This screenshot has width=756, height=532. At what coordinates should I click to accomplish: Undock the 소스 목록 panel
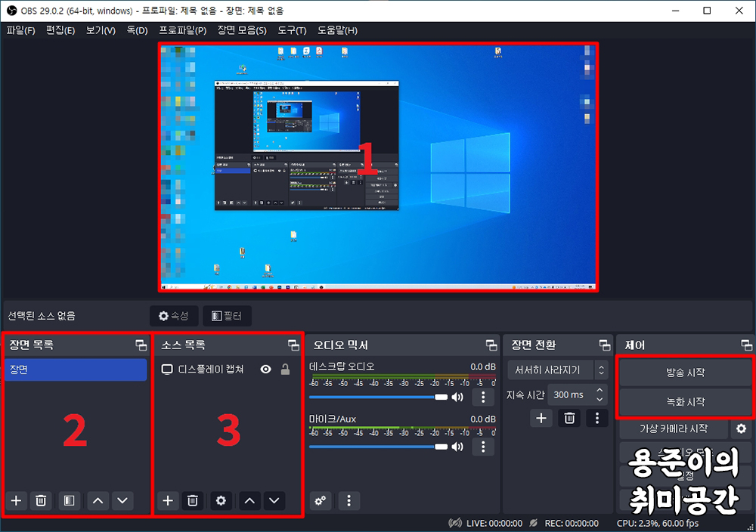point(293,345)
